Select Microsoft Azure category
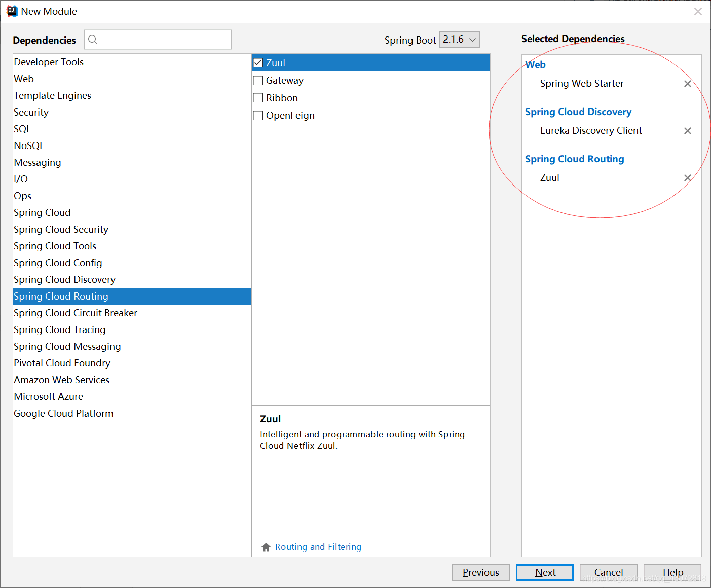 click(132, 396)
